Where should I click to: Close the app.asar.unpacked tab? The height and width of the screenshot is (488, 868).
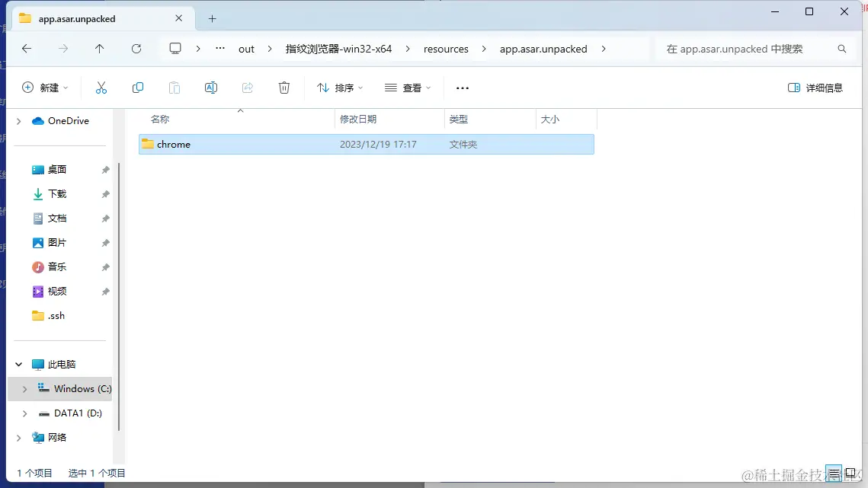pyautogui.click(x=178, y=18)
